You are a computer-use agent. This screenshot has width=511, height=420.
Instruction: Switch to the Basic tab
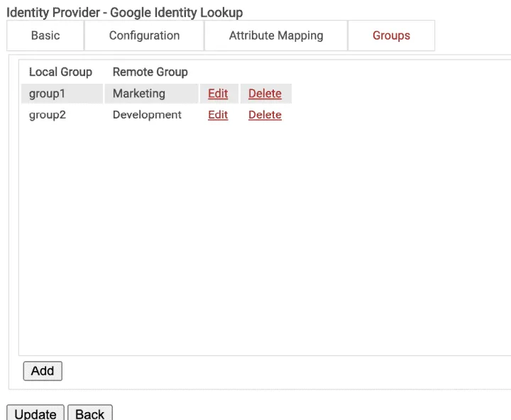point(45,35)
